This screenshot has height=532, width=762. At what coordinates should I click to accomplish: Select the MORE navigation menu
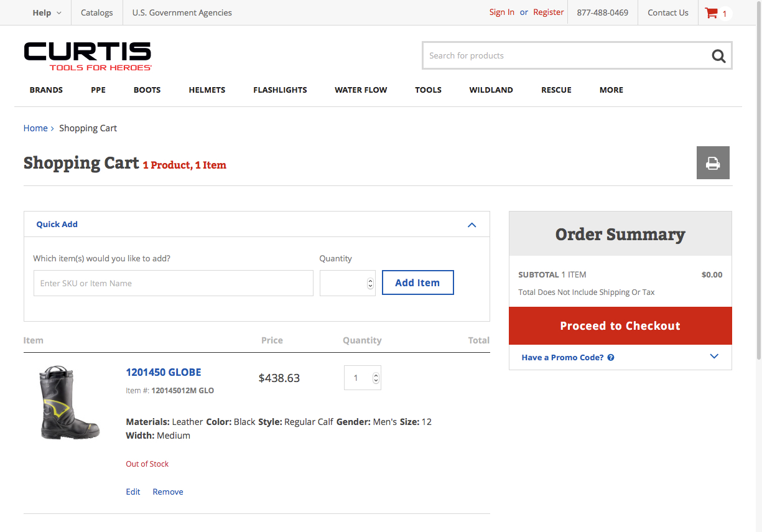[611, 90]
